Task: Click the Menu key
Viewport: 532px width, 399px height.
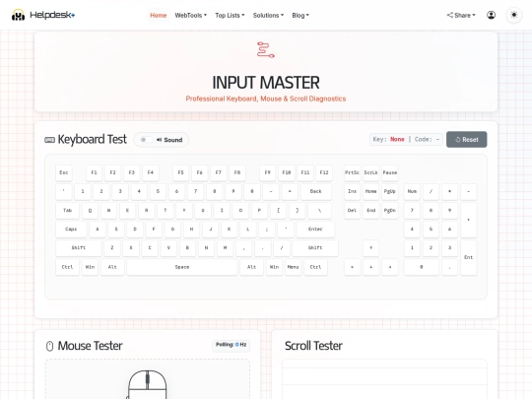Action: (294, 267)
